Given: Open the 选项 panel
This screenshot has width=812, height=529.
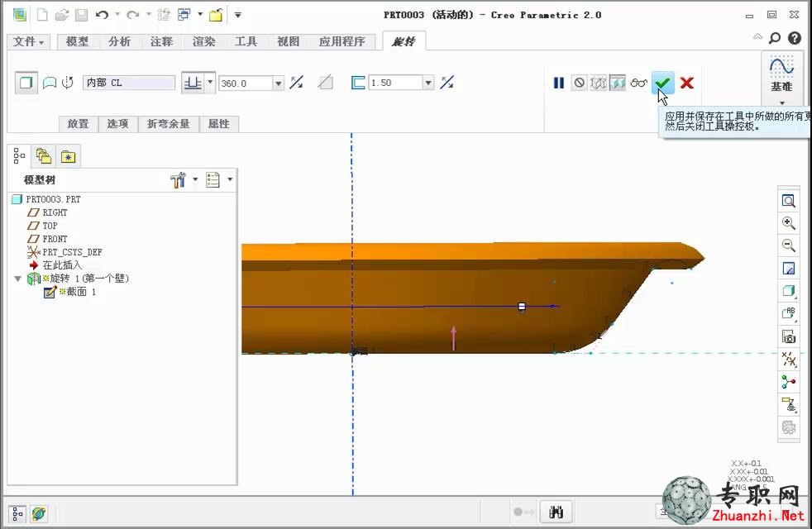Looking at the screenshot, I should (117, 124).
